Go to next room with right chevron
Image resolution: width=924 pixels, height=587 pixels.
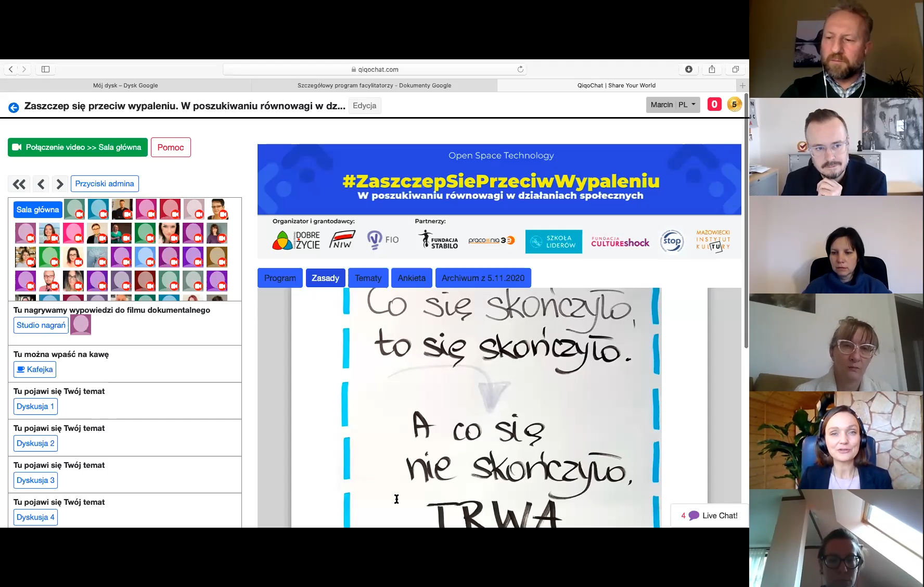59,184
